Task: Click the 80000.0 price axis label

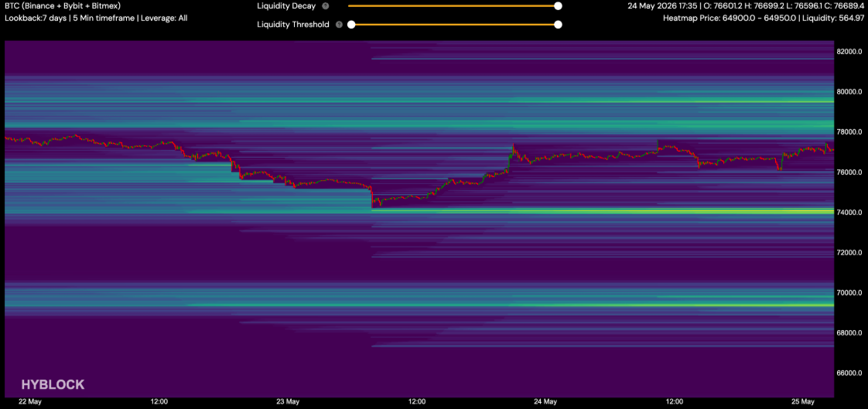Action: 849,91
